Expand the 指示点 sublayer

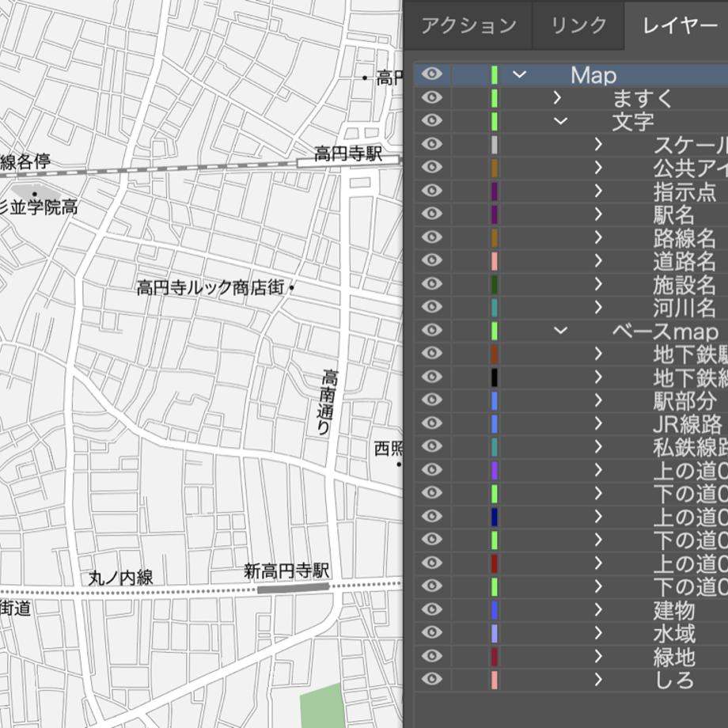click(598, 191)
